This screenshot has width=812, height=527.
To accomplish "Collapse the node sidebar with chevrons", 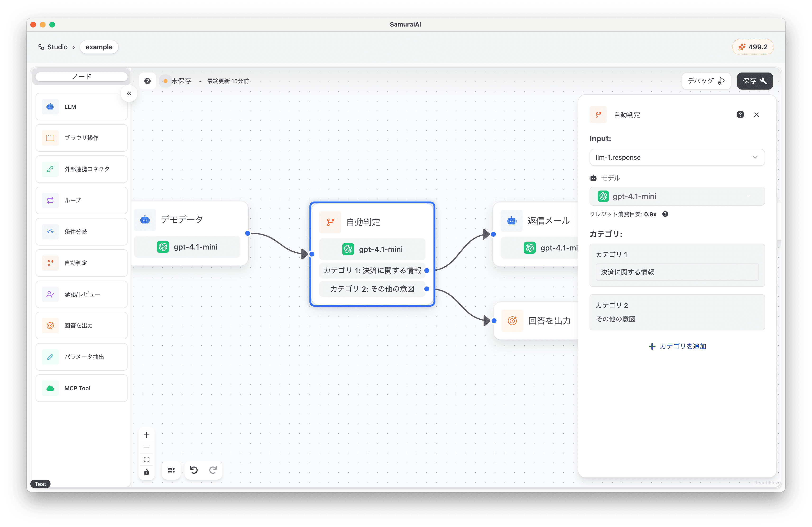I will pos(129,93).
